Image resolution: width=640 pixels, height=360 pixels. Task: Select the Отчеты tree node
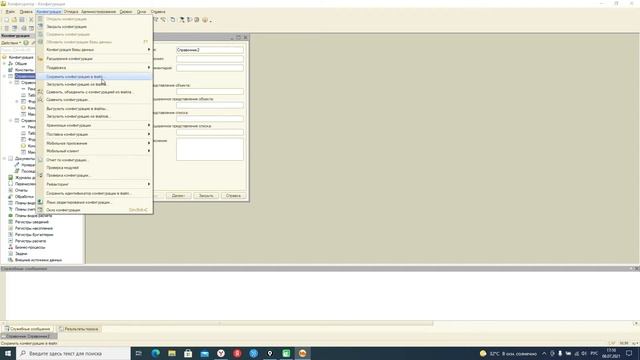[x=21, y=190]
